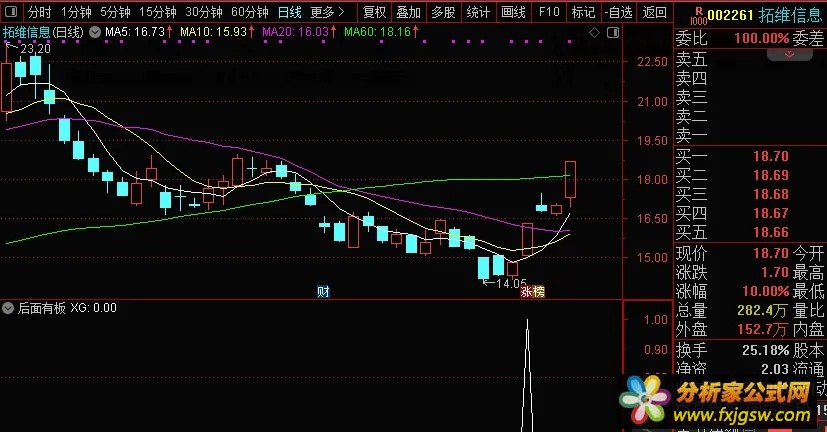Click the MA5: 16.73 indicator label

[x=139, y=32]
